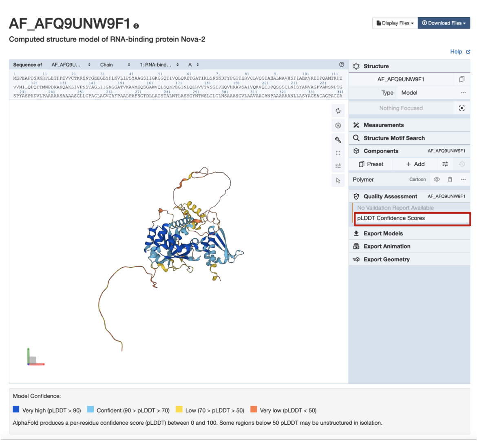The height and width of the screenshot is (448, 477).
Task: Click the Add component button
Action: [415, 164]
